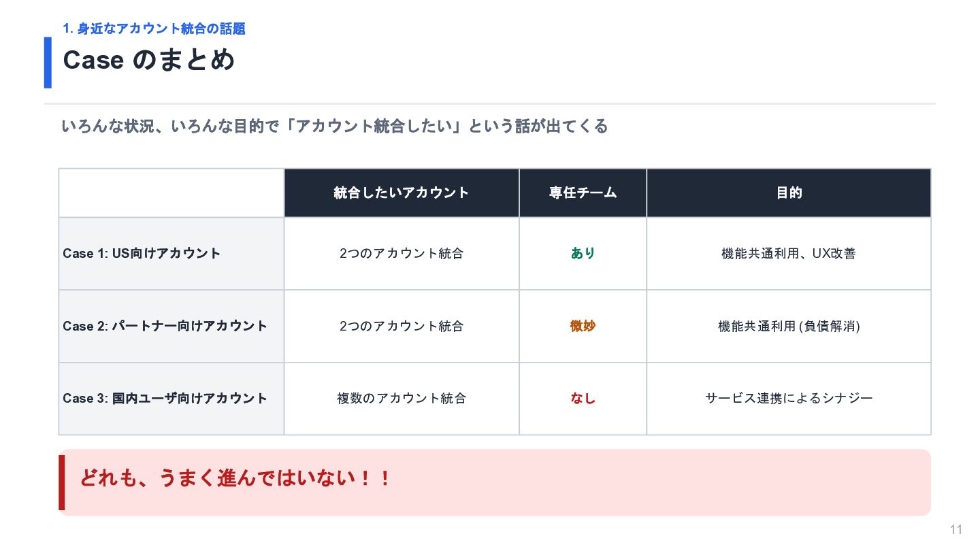Click the red callout 'どれも、うまく進んではいない！！'
This screenshot has height=551, width=980.
point(495,482)
